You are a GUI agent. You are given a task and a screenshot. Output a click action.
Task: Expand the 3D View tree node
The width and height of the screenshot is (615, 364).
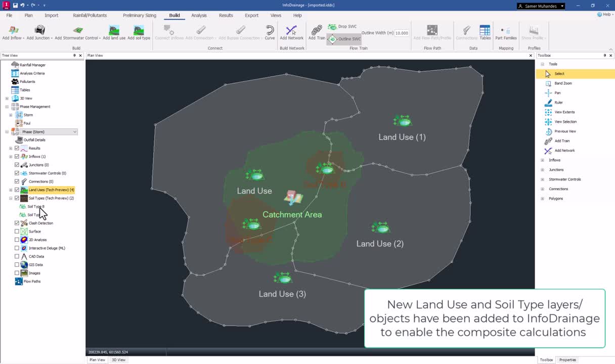coord(7,99)
